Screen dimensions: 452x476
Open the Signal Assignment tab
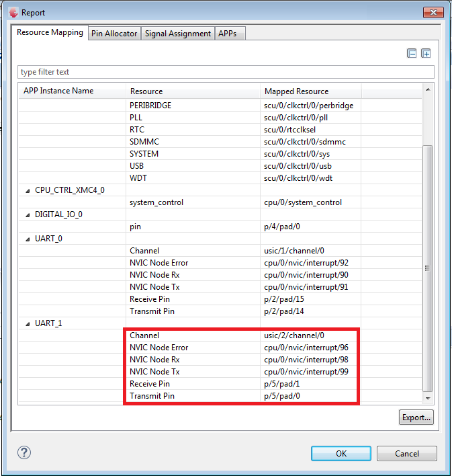click(178, 34)
